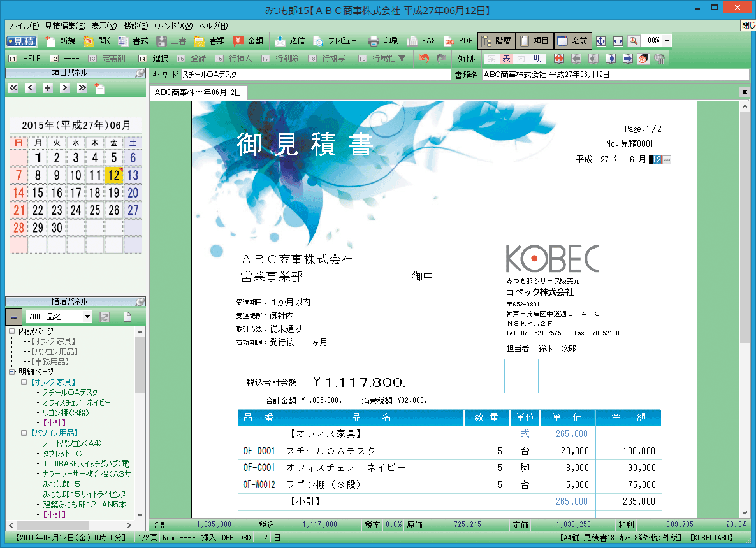Toggle the 項目 panel button
Viewport: 756px width, 548px height.
coord(535,41)
